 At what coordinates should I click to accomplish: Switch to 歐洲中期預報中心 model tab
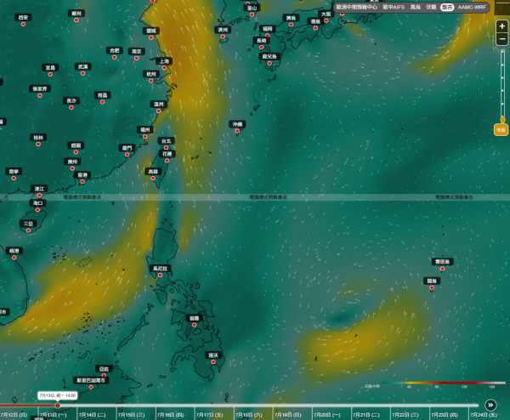[x=357, y=7]
